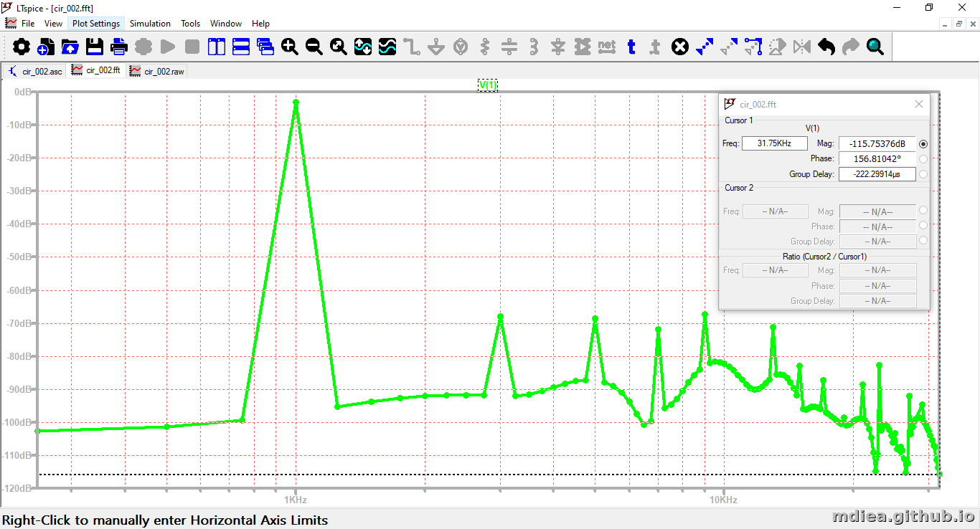Open the Tools menu
Viewport: 980px width, 529px height.
pyautogui.click(x=190, y=24)
